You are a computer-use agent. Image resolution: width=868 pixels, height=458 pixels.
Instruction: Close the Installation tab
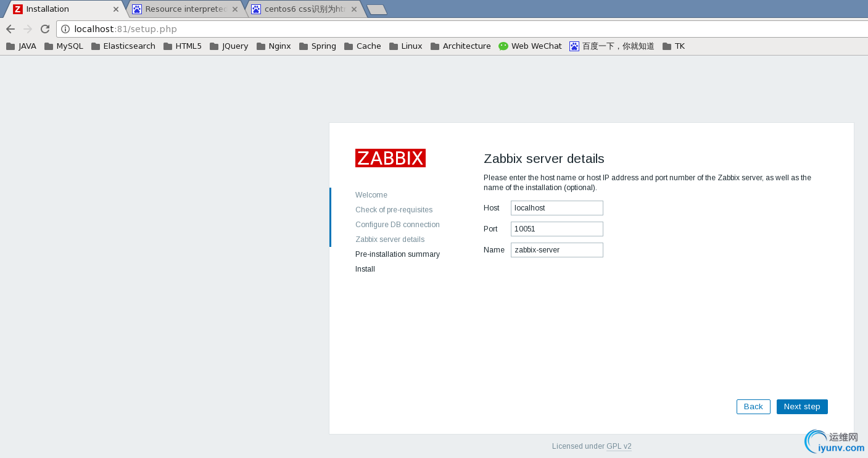(x=116, y=9)
